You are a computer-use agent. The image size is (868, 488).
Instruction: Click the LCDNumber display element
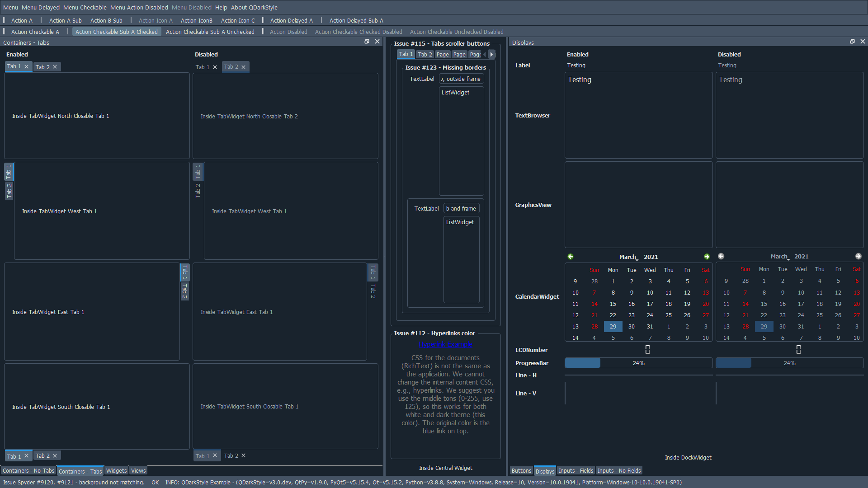point(648,350)
